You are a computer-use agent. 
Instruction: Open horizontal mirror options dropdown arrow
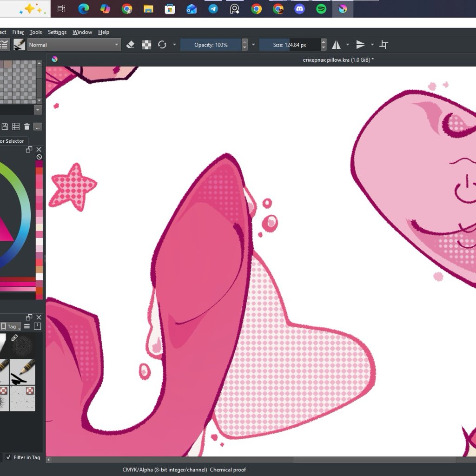pos(348,45)
